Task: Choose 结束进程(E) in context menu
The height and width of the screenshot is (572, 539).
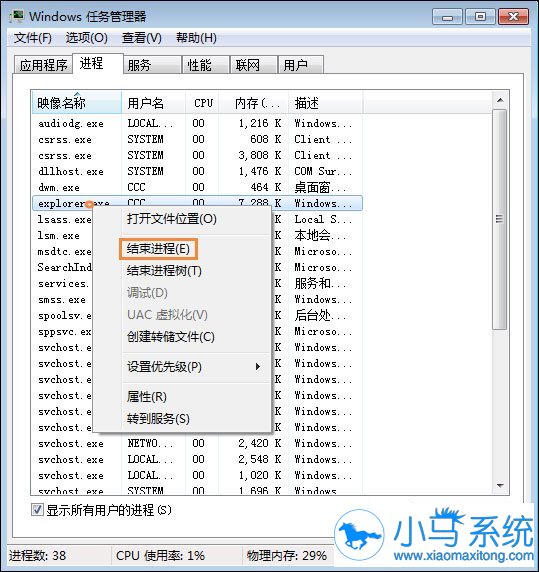Action: [182, 249]
